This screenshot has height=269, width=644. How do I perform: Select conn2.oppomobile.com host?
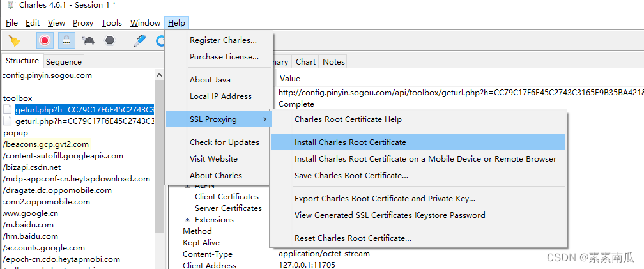pos(46,202)
